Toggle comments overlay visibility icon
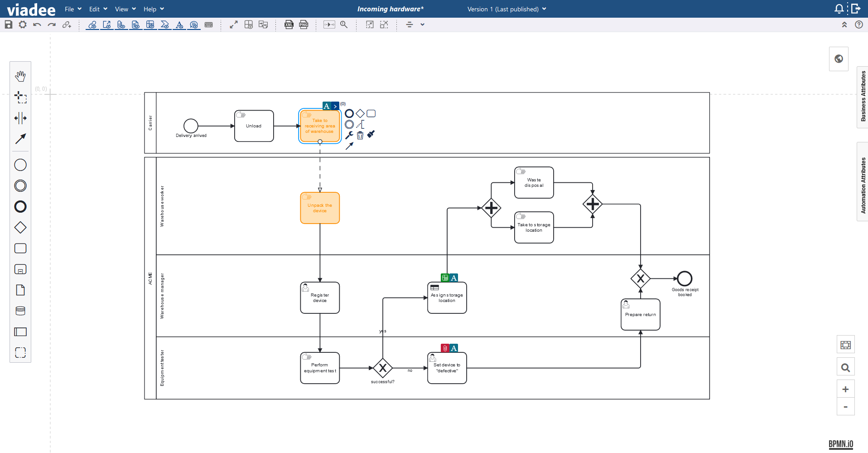 coord(194,24)
